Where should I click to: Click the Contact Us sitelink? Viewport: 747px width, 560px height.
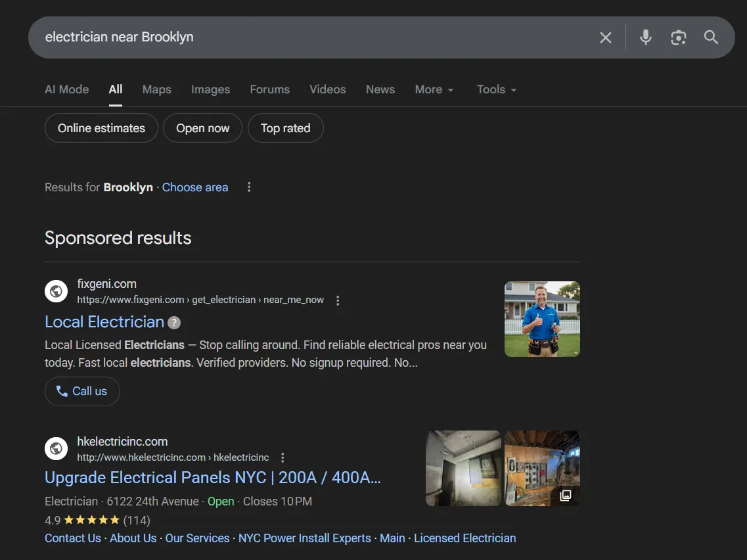tap(73, 538)
